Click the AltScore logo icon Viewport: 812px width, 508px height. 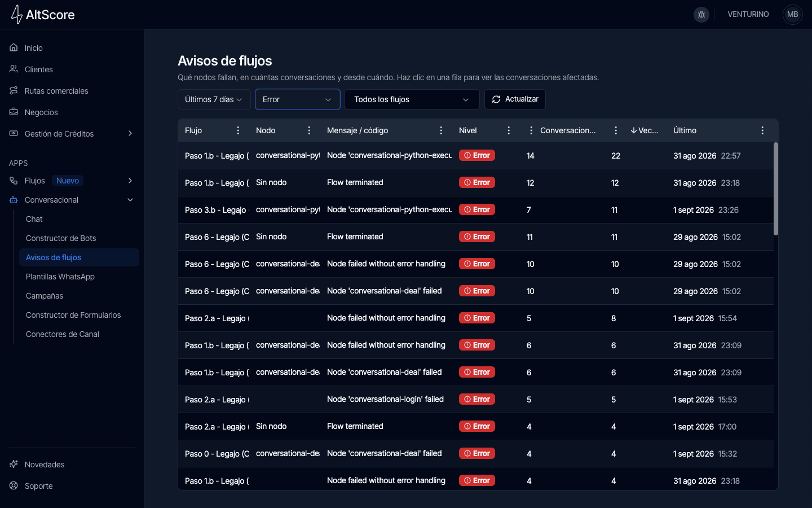[x=17, y=14]
